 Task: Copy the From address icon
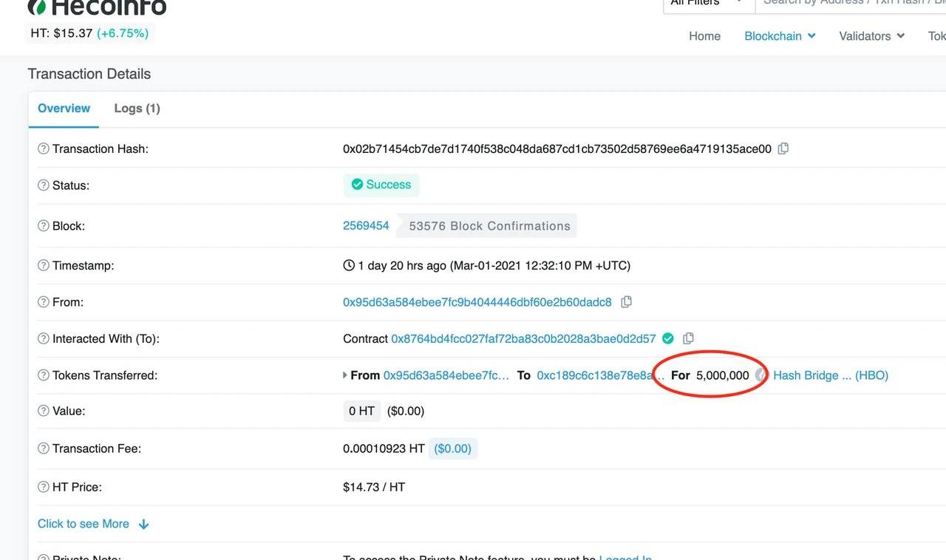pos(626,302)
